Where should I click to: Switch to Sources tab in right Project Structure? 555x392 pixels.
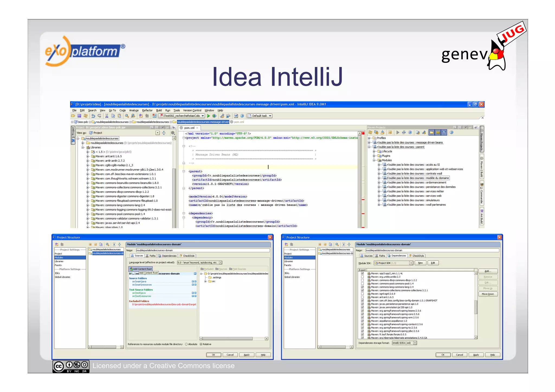tap(366, 256)
